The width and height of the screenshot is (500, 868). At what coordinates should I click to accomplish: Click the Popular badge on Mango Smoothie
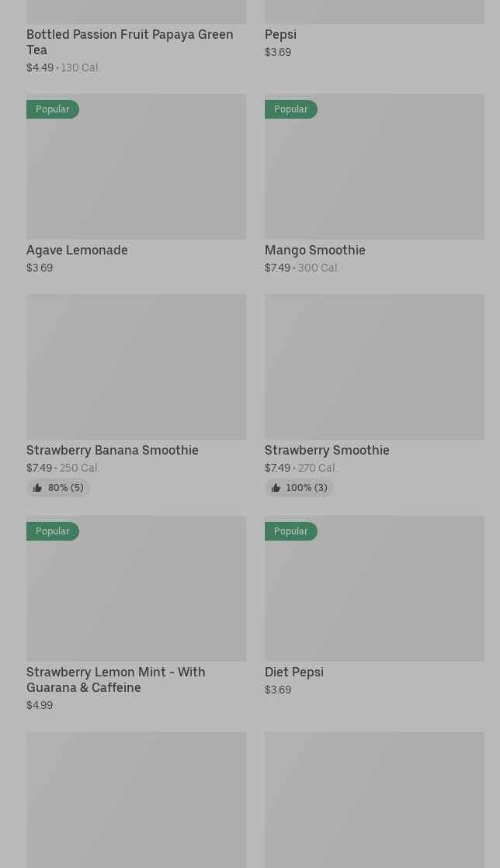pyautogui.click(x=291, y=109)
